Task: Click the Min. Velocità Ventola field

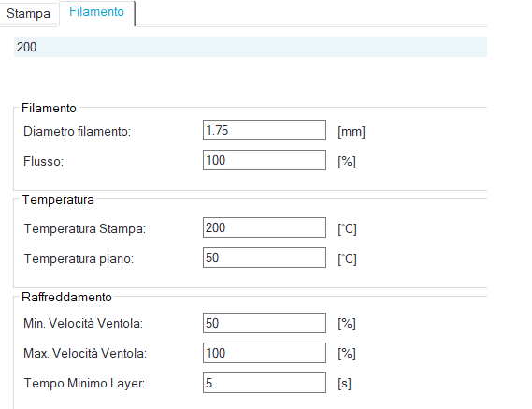Action: 265,323
